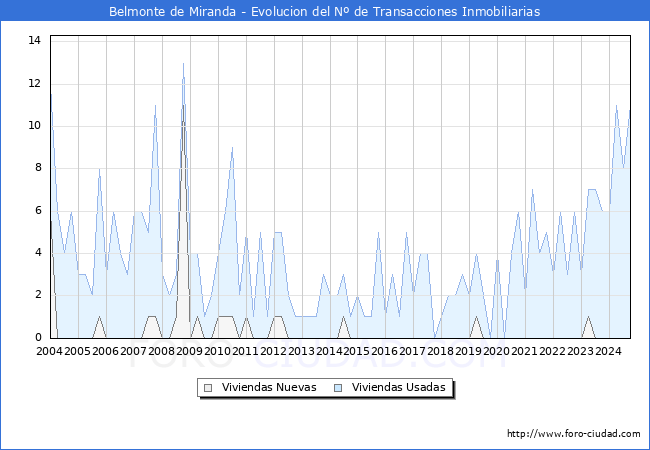Open the foro-ciudad.com link
The image size is (650, 450).
click(573, 434)
